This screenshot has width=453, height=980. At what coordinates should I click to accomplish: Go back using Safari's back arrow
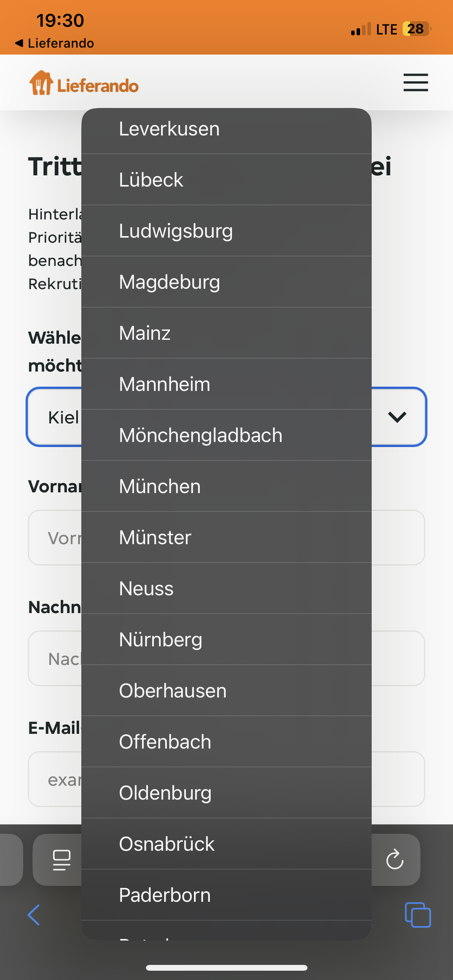33,915
